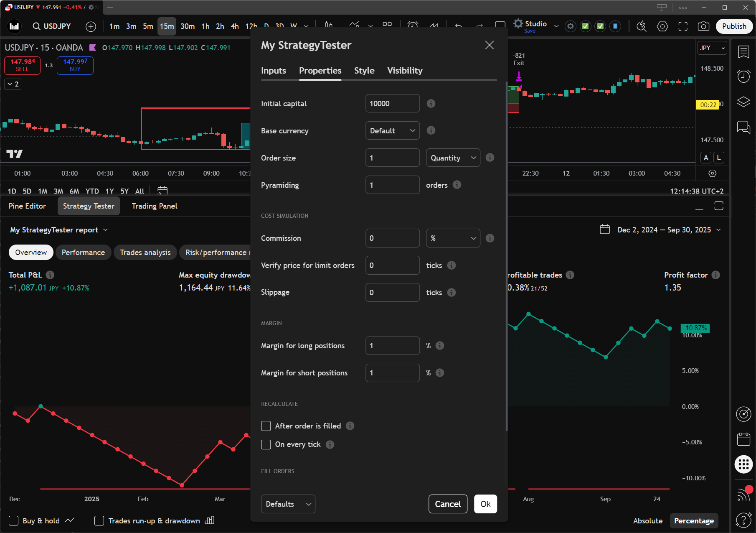The height and width of the screenshot is (533, 756).
Task: Open the quick search lightning icon
Action: point(641,26)
